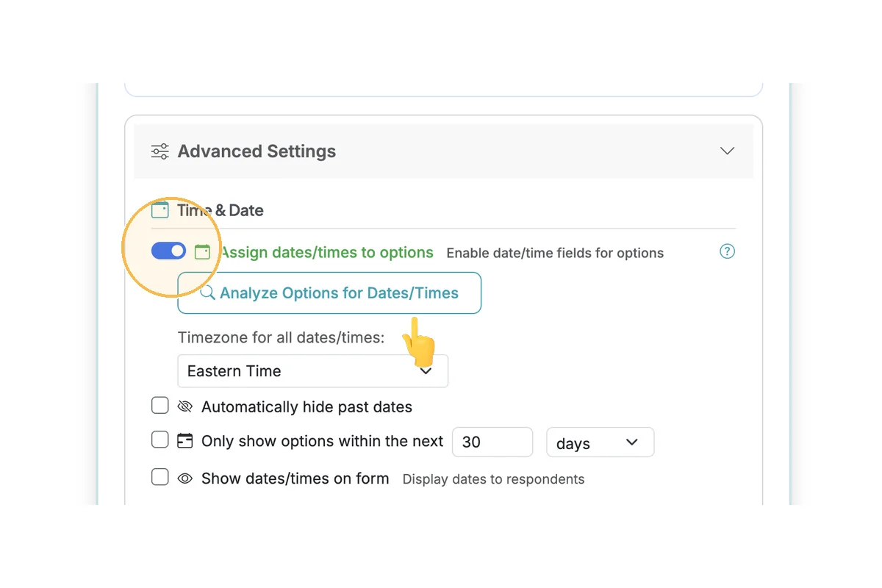The image size is (882, 588).
Task: Collapse Advanced Settings using the chevron arrow
Action: (x=727, y=151)
